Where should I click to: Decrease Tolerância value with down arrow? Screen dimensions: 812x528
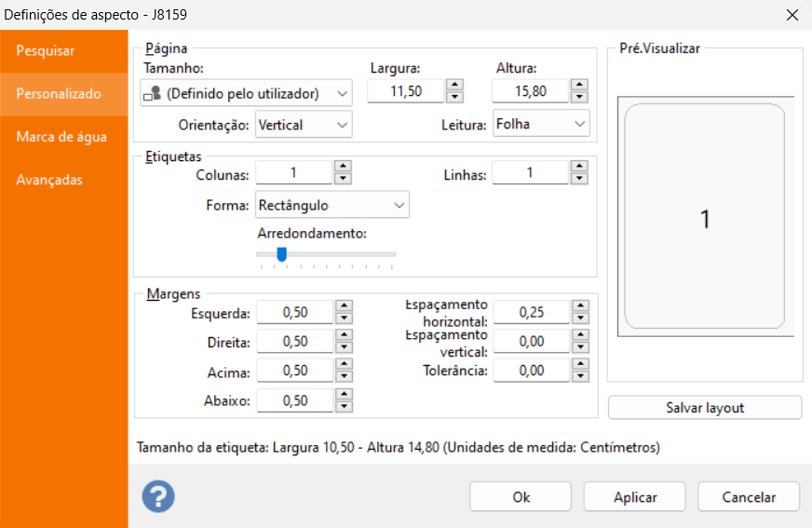tap(580, 376)
